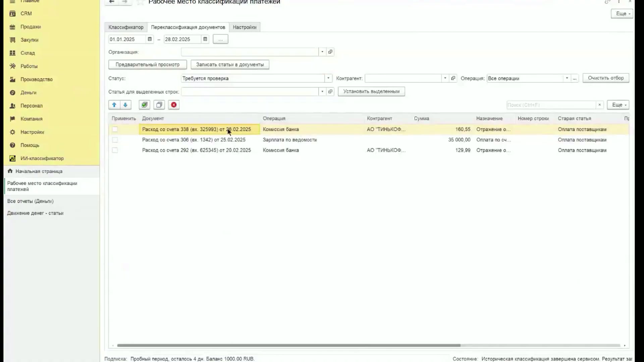The width and height of the screenshot is (644, 362).
Task: Tick the Применить checkbox for document 338
Action: tap(115, 129)
